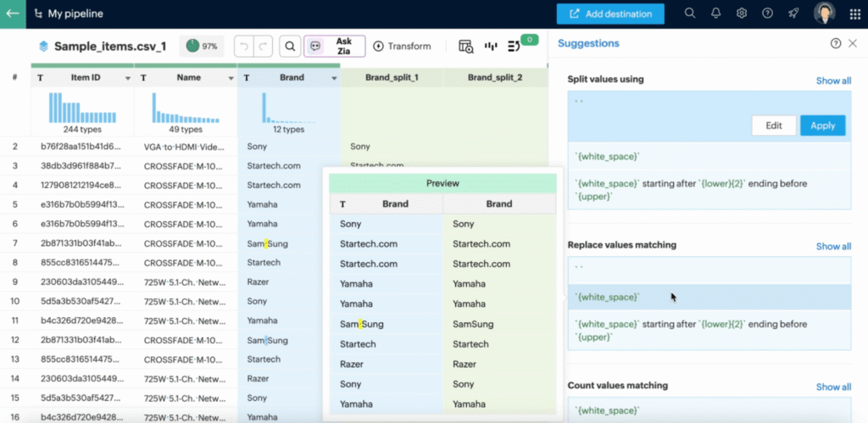Image resolution: width=868 pixels, height=423 pixels.
Task: Click the pipeline icon beside My pipeline
Action: [x=38, y=14]
